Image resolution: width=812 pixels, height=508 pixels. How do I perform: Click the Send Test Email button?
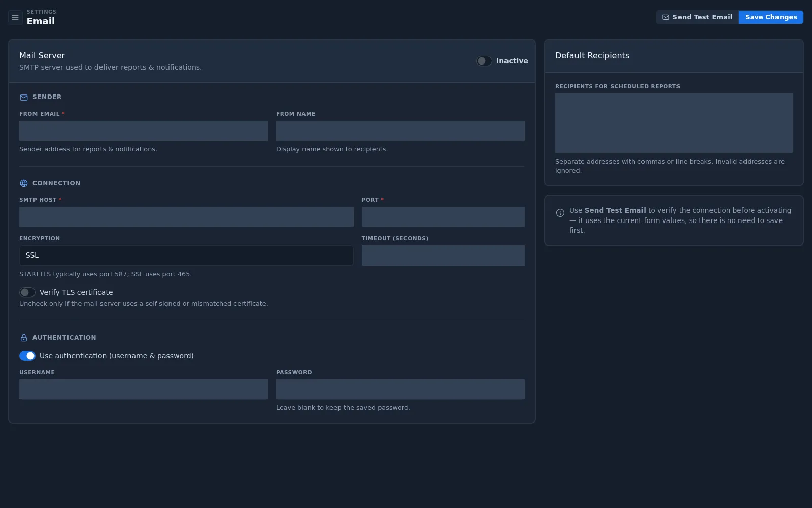pos(697,17)
